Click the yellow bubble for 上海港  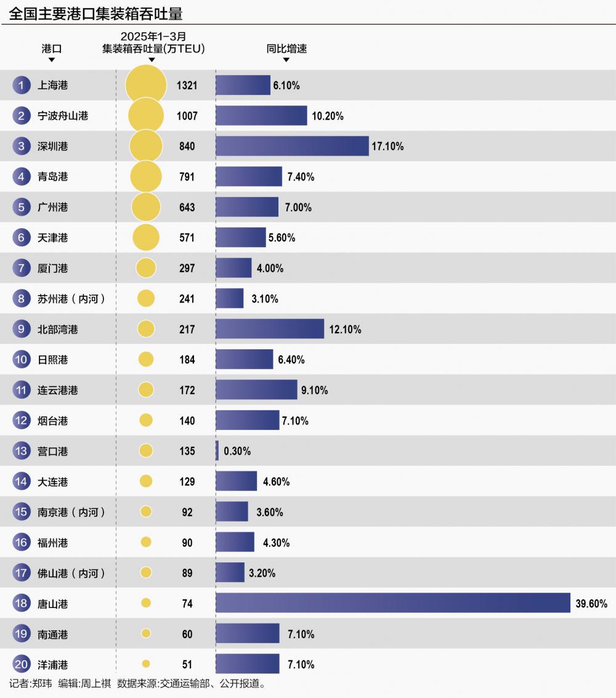146,85
